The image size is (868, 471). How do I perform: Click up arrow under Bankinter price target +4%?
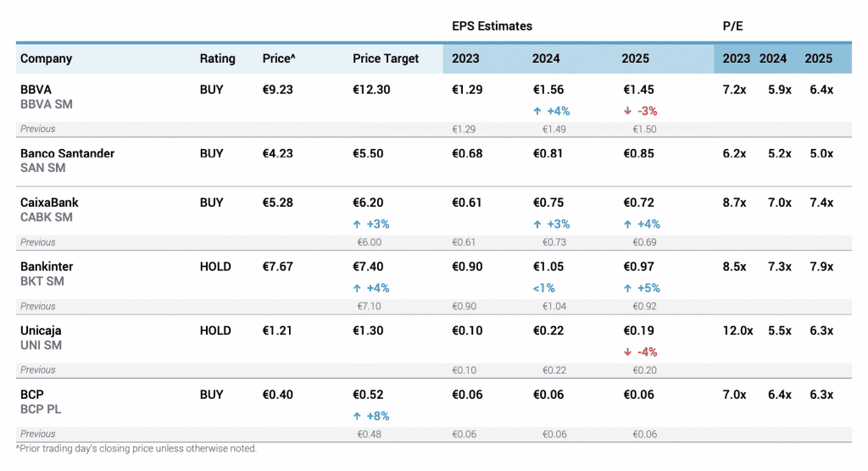[358, 288]
